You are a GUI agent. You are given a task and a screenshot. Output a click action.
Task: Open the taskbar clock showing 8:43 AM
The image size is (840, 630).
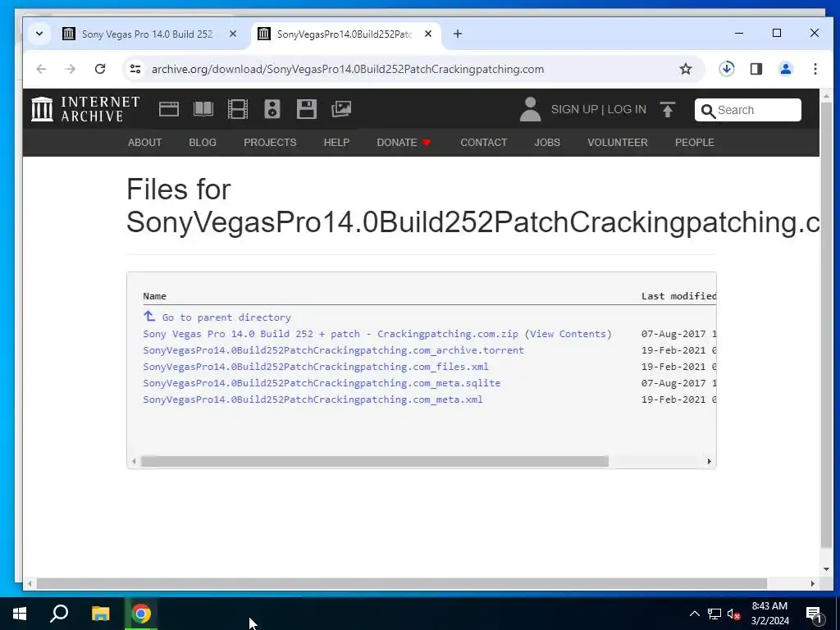click(x=769, y=614)
